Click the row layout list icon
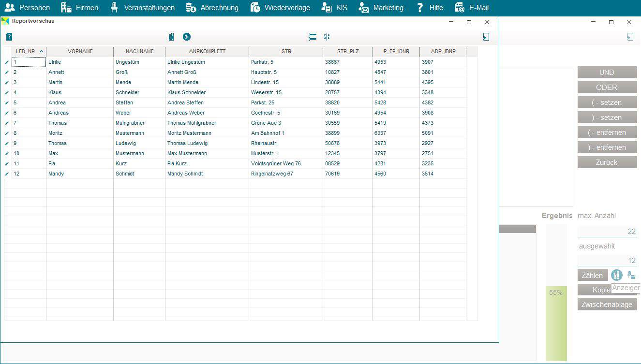The height and width of the screenshot is (364, 641). click(x=313, y=37)
